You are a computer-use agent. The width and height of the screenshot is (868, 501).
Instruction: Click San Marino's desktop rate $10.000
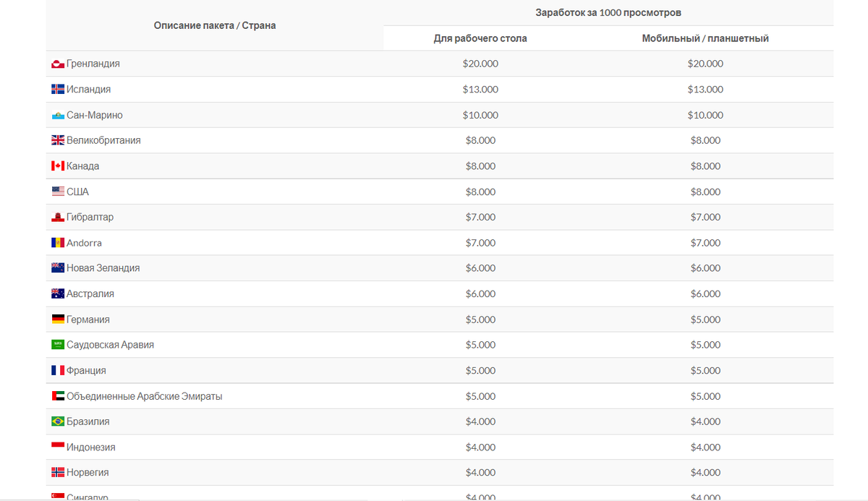coord(480,116)
